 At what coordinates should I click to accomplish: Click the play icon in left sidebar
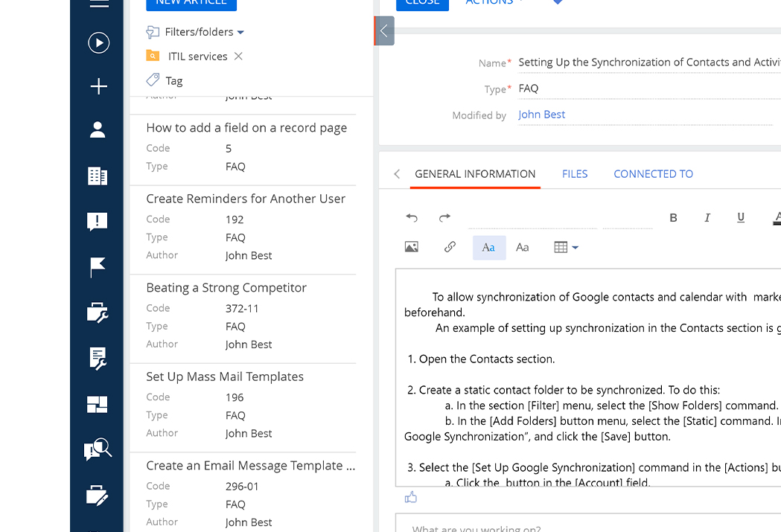click(98, 43)
